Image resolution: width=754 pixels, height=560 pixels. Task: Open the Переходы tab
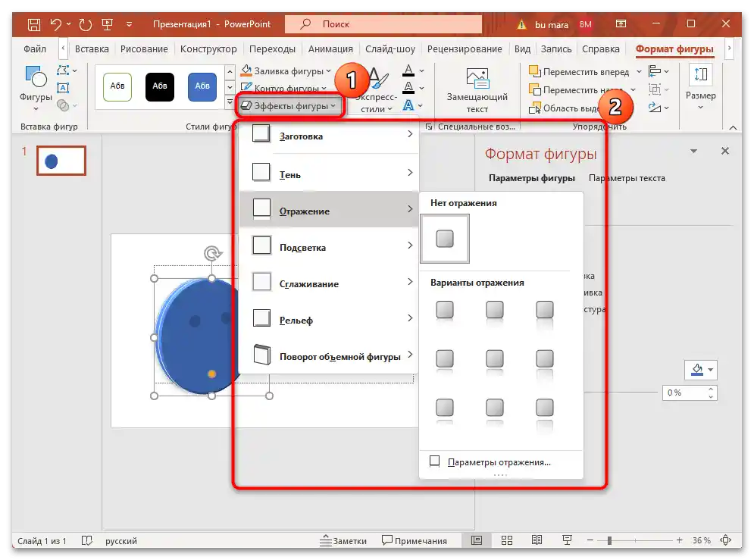pos(272,49)
